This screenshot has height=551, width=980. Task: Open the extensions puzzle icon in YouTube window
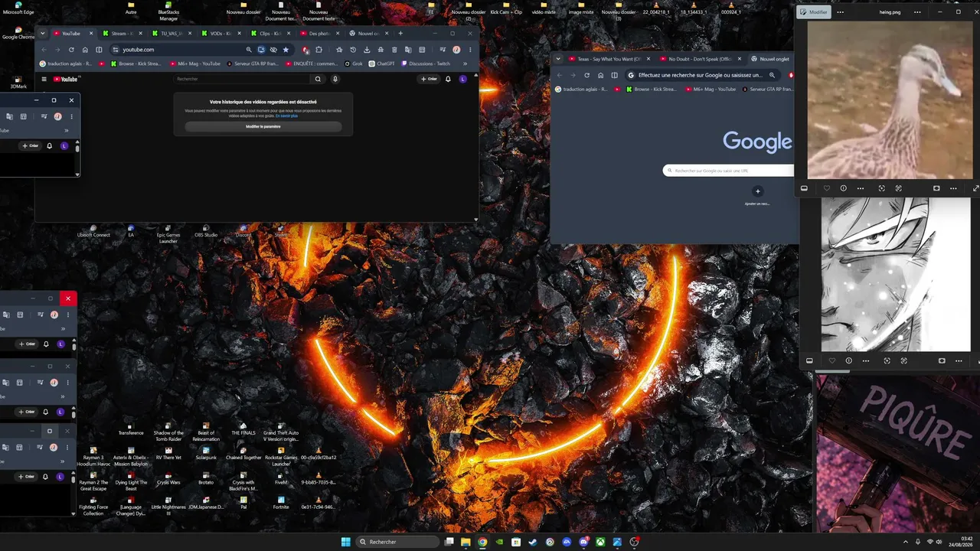coord(318,50)
